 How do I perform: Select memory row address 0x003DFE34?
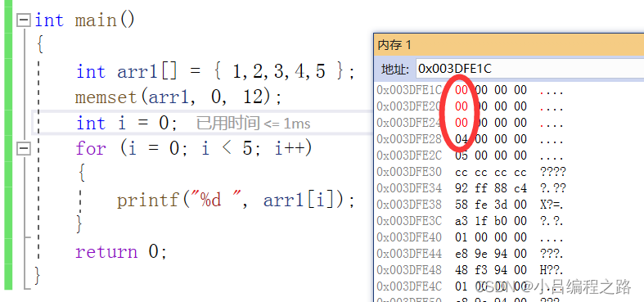409,188
